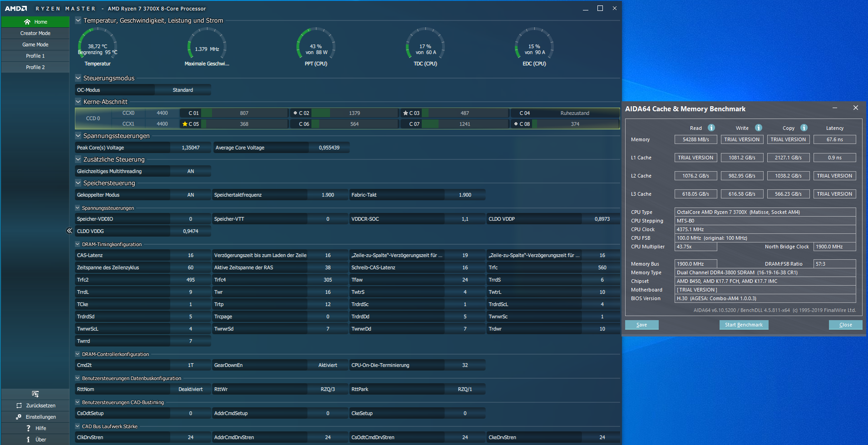Viewport: 868px width, 445px height.
Task: Collapse the Temperatur, Geschwindigkeit, Leistung und Strom section
Action: (78, 20)
